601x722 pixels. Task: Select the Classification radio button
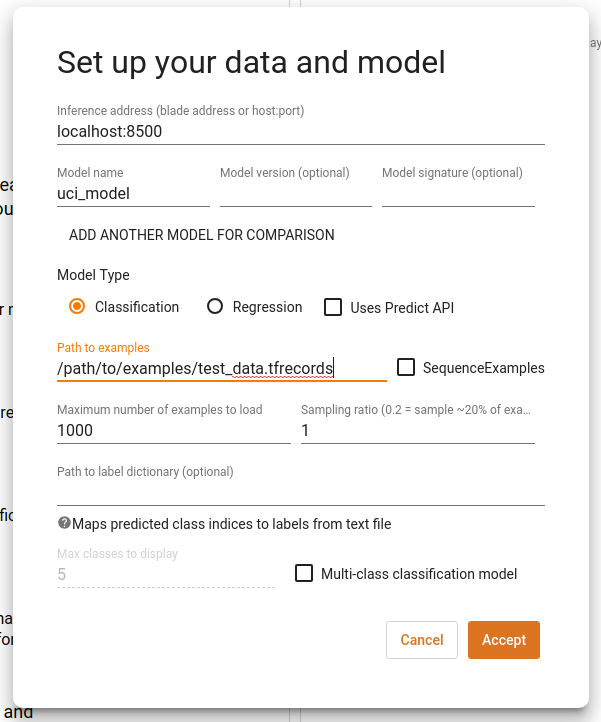coord(77,306)
